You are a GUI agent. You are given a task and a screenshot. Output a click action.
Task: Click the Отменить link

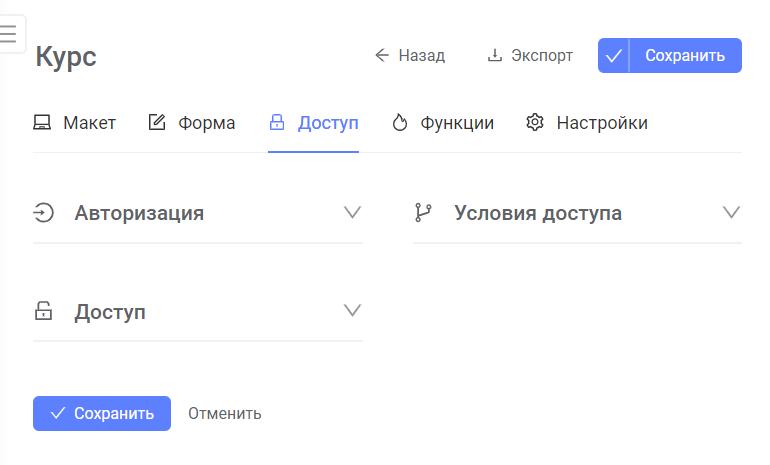click(x=225, y=413)
